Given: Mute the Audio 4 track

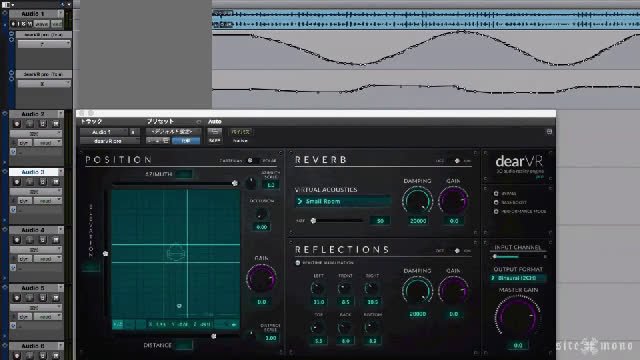Looking at the screenshot, I should [x=56, y=240].
